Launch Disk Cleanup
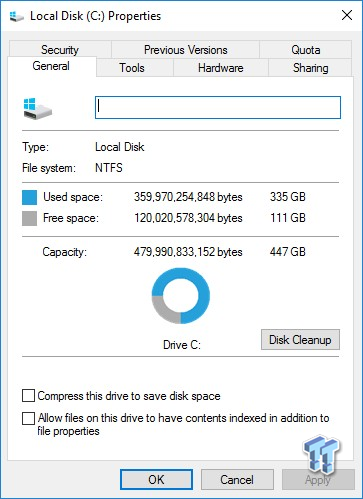363x499 pixels. [x=300, y=340]
